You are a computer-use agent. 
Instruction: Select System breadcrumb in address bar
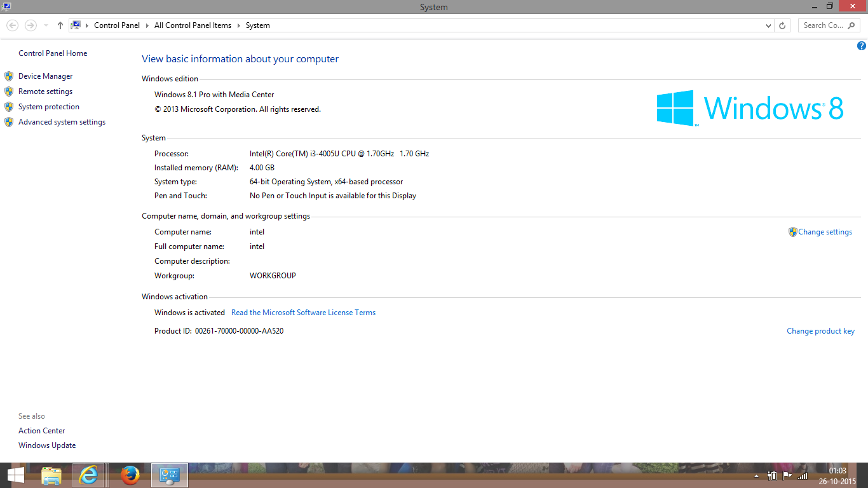(258, 25)
